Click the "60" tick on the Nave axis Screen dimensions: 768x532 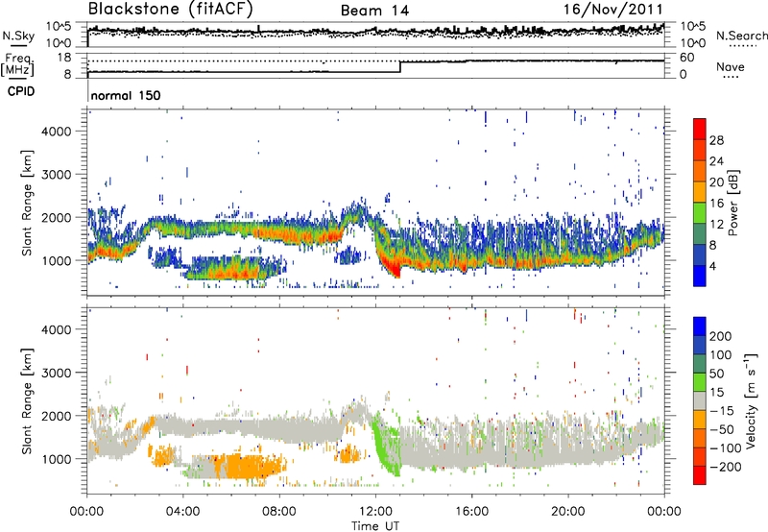pos(687,58)
